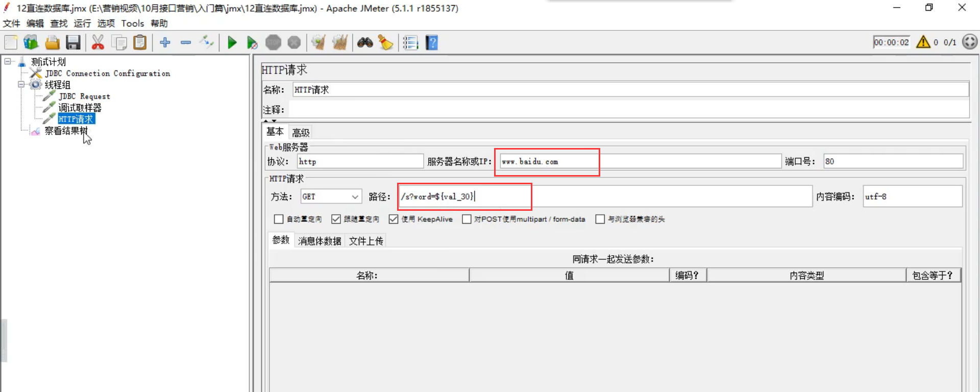Click the 内容类型 column header

tap(806, 276)
